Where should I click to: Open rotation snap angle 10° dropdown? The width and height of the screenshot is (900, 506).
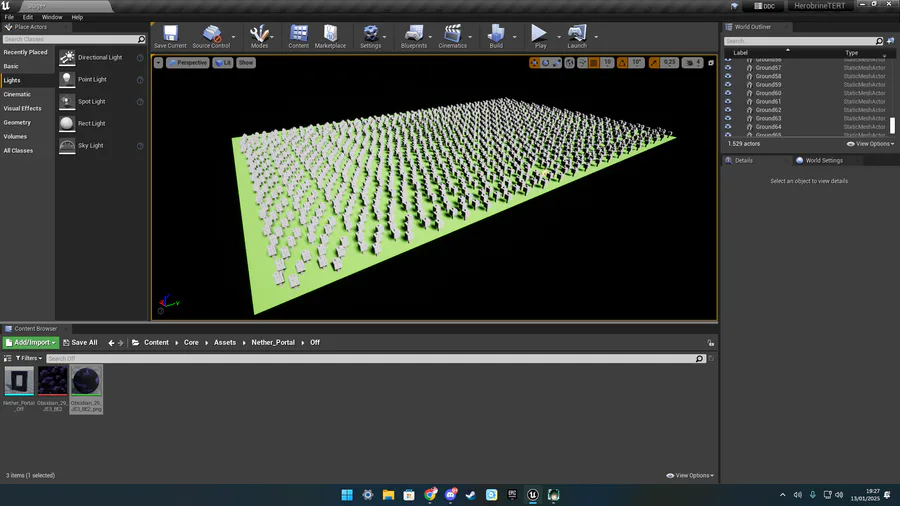636,63
